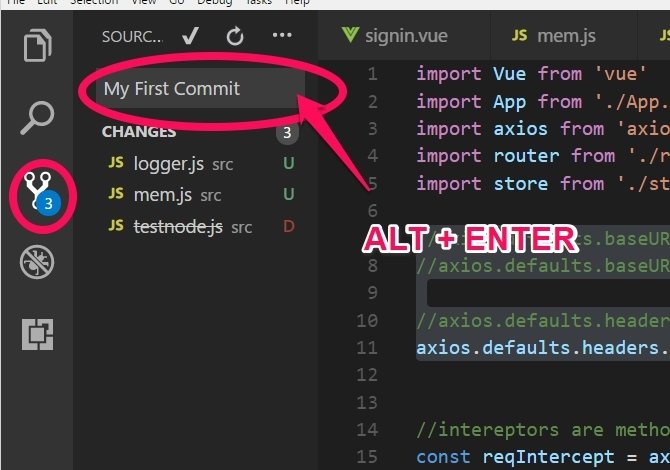Image resolution: width=670 pixels, height=470 pixels.
Task: Click the My First Commit message box
Action: (x=200, y=88)
